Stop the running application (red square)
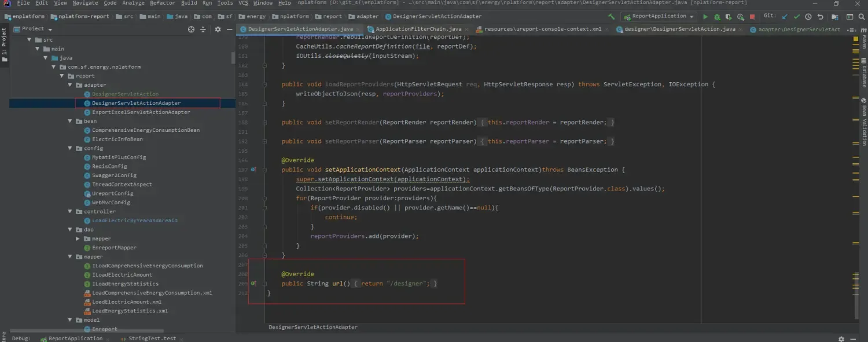Viewport: 868px width, 342px height. pos(752,17)
